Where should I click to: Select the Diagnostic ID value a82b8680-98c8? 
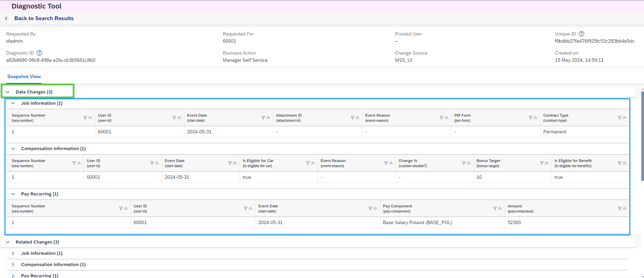pyautogui.click(x=51, y=60)
